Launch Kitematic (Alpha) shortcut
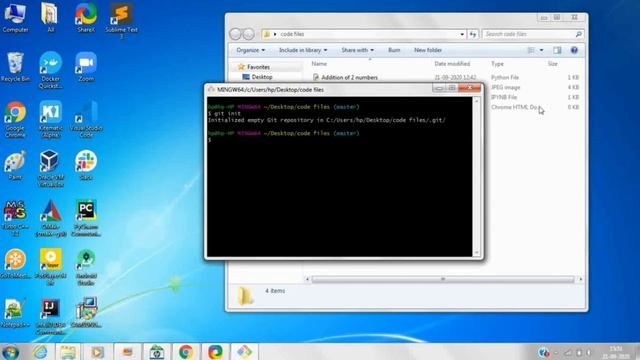Viewport: 640px width, 360px height. click(50, 119)
